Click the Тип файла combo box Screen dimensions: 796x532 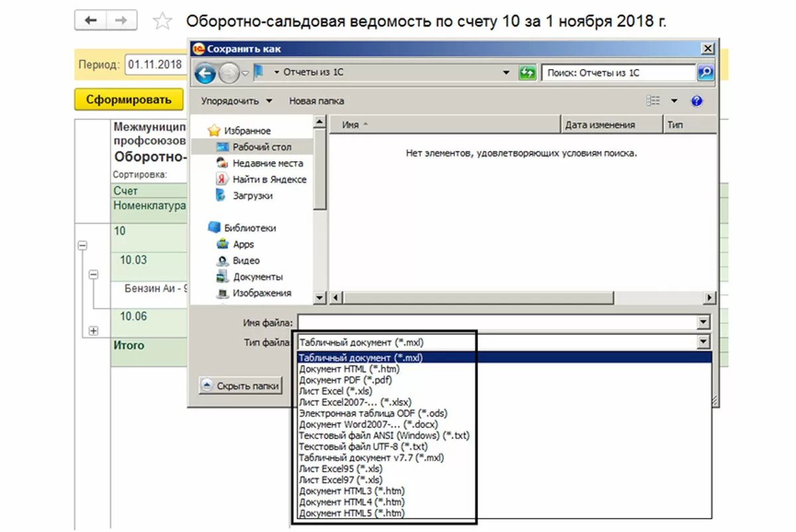(503, 342)
